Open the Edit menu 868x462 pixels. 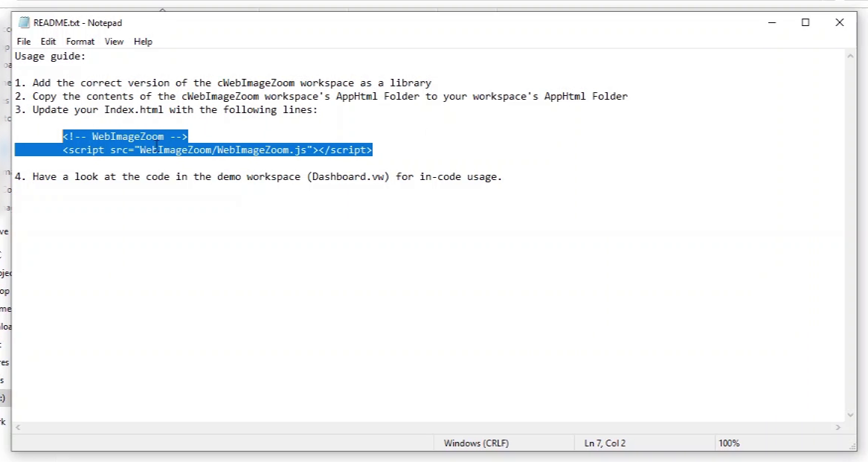[48, 42]
